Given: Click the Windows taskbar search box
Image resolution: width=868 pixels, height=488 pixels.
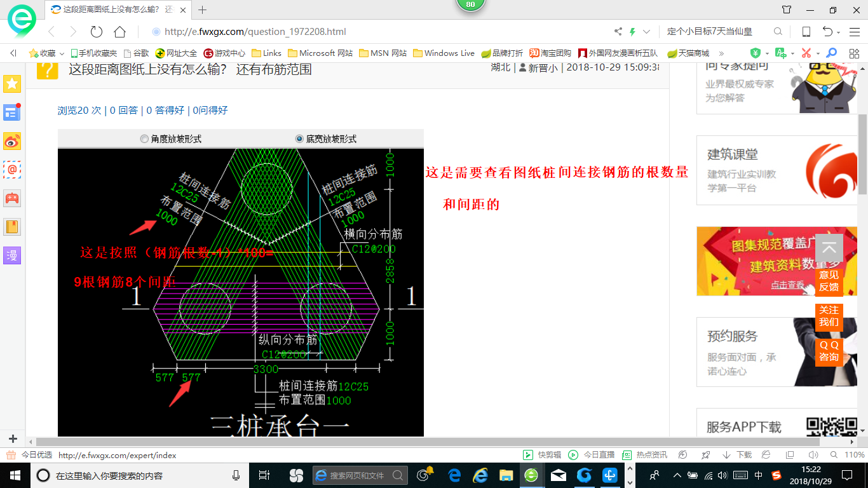Looking at the screenshot, I should [140, 475].
